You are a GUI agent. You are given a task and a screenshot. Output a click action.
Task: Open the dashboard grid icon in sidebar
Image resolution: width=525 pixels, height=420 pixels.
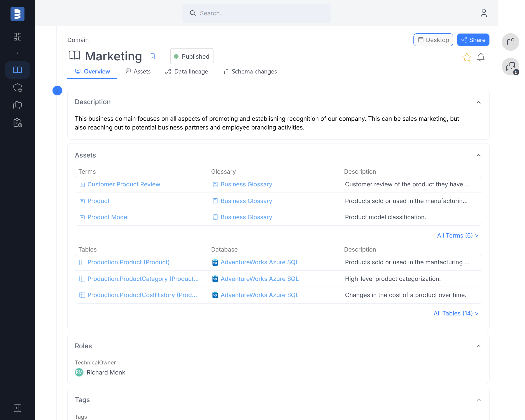pos(17,37)
